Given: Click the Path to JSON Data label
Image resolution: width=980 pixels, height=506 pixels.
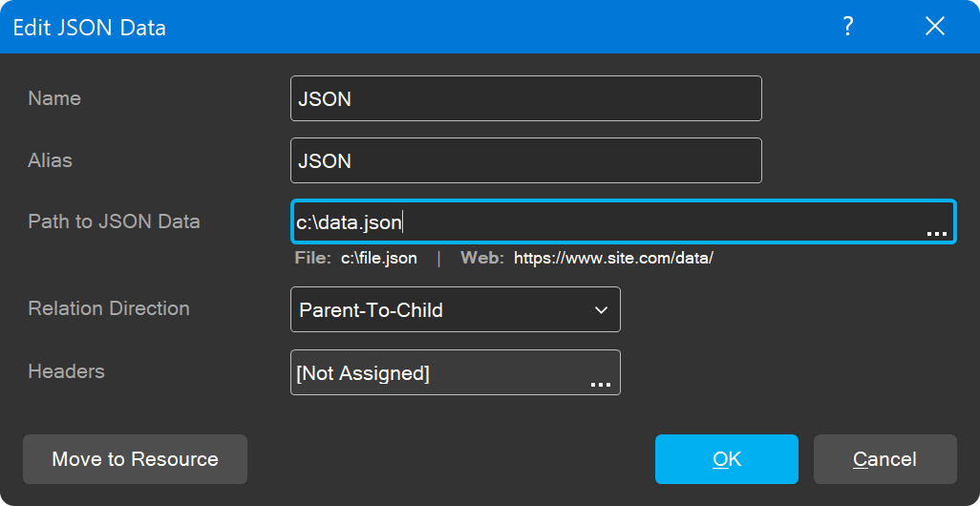Looking at the screenshot, I should pos(114,221).
